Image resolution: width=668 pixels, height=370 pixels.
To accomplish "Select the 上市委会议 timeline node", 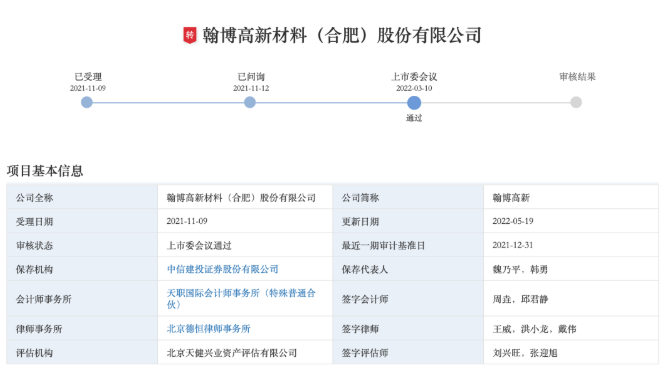I will coord(414,103).
